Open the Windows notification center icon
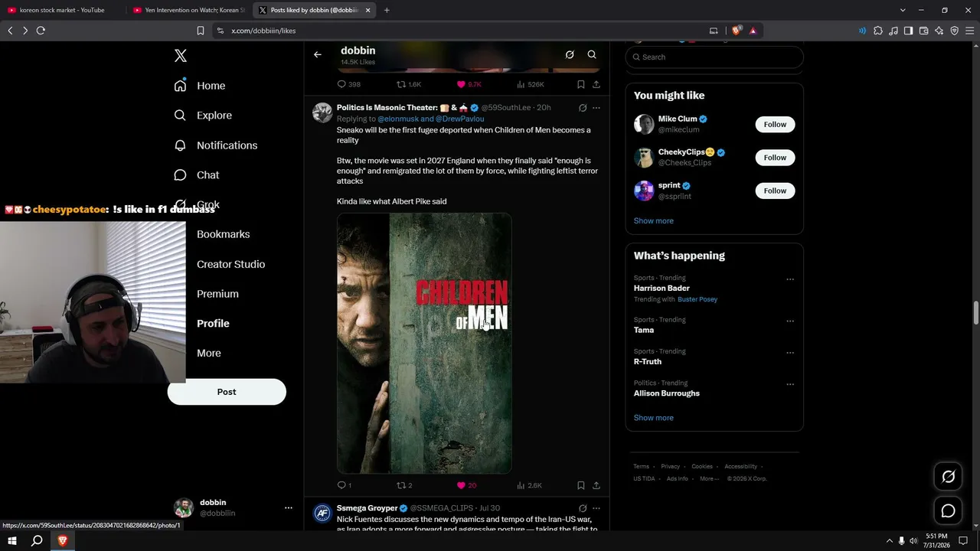Viewport: 980px width, 551px height. tap(964, 541)
